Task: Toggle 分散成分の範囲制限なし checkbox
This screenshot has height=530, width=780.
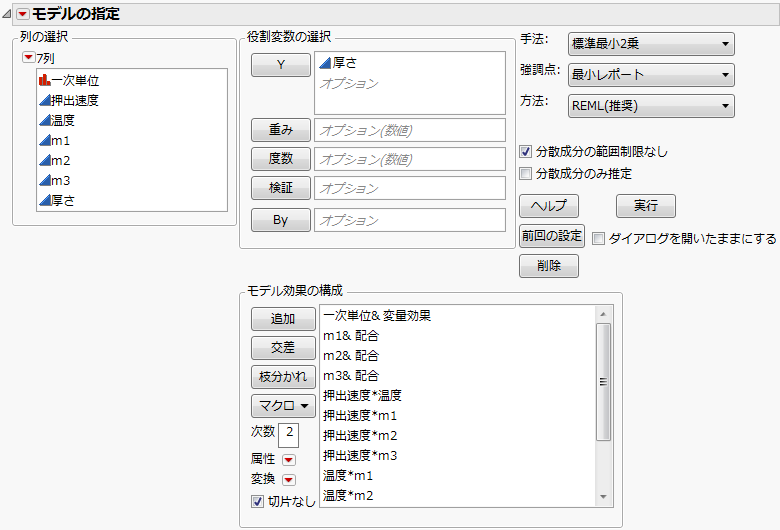Action: (x=525, y=151)
